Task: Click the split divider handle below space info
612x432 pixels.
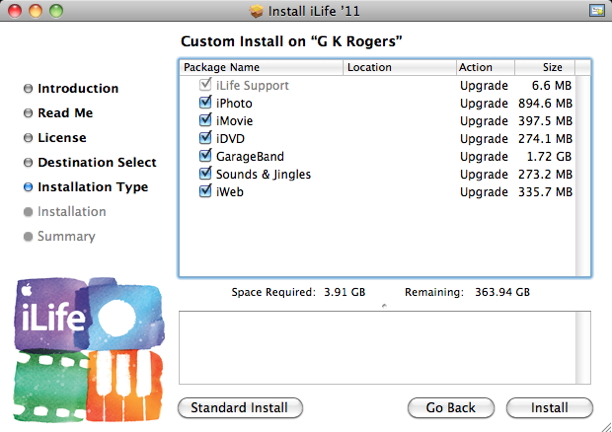Action: click(384, 306)
